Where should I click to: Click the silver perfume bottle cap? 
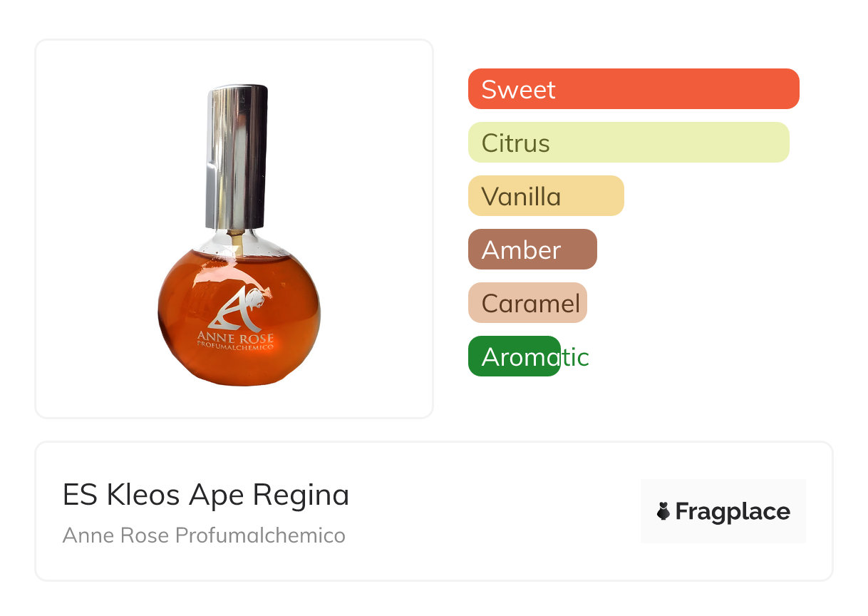pos(237,157)
